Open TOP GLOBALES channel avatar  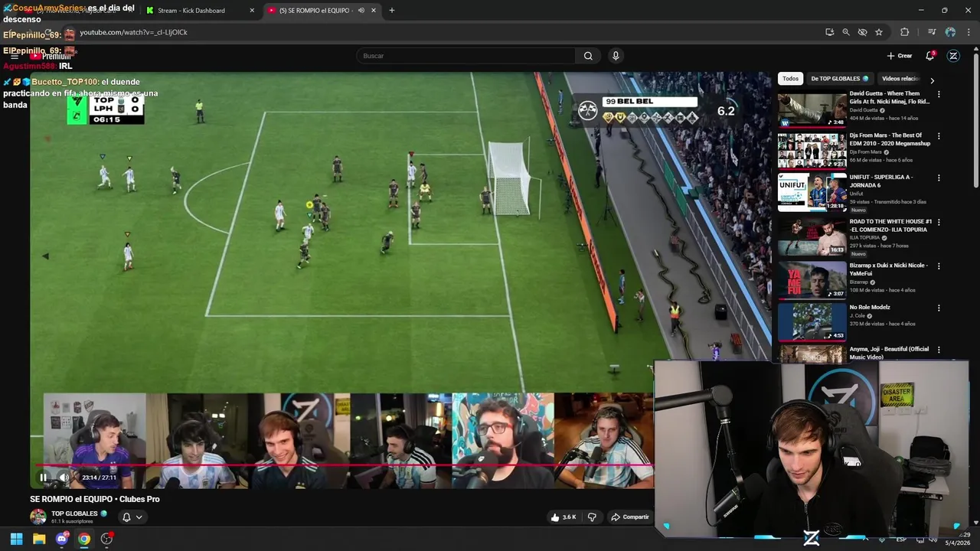(38, 517)
